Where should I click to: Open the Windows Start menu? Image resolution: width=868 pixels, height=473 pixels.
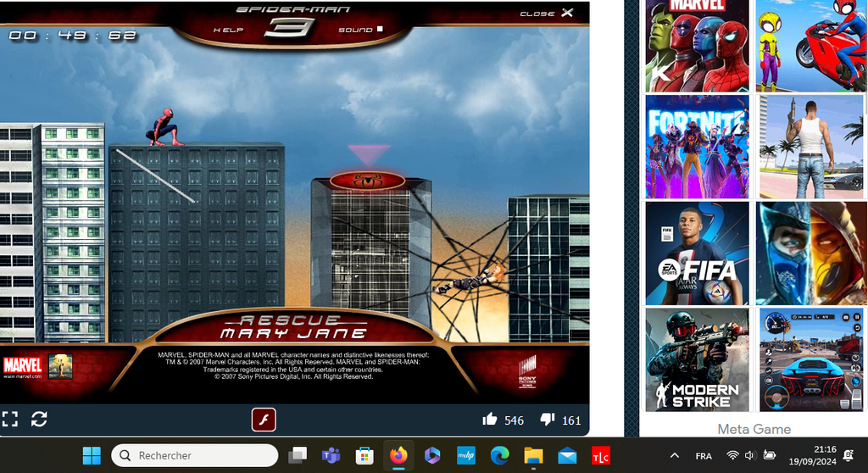(x=92, y=455)
